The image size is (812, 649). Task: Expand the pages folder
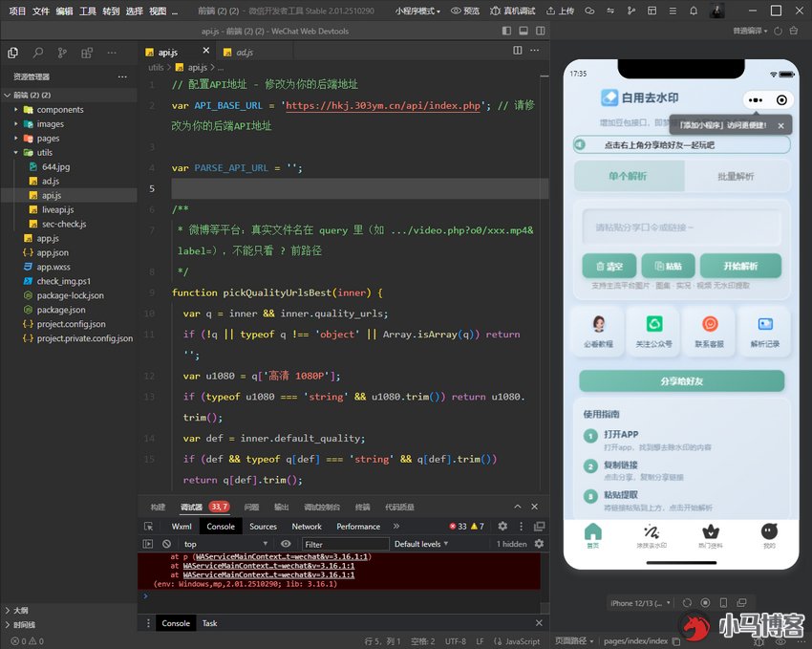[15, 139]
